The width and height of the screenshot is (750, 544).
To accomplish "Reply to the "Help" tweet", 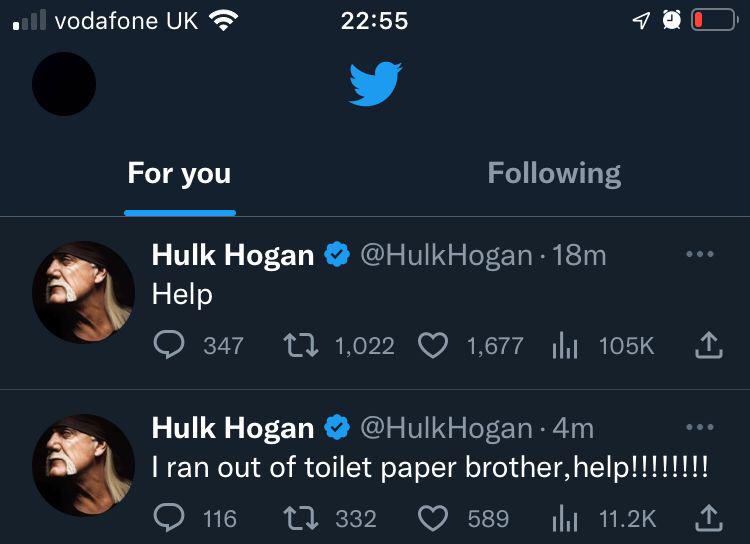I will pyautogui.click(x=170, y=345).
